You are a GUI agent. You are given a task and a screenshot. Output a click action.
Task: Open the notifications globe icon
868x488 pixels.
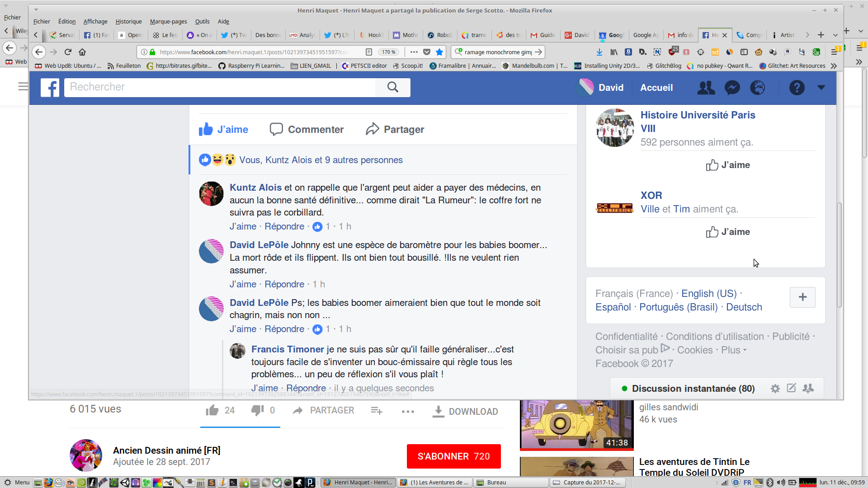(x=758, y=88)
